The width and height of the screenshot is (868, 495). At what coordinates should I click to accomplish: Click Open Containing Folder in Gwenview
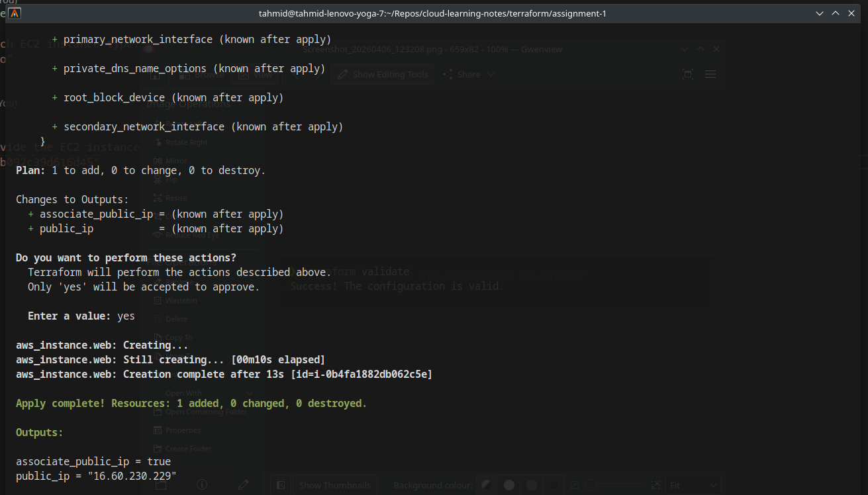(x=200, y=412)
